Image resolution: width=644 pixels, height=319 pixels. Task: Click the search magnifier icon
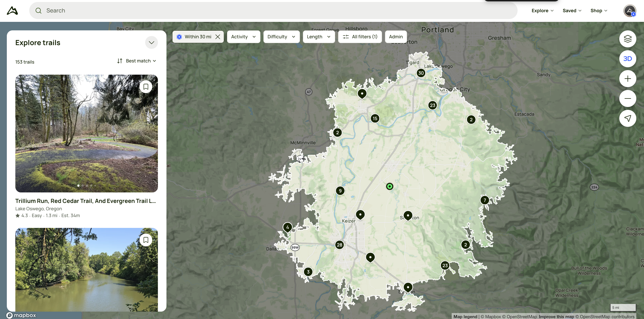pyautogui.click(x=38, y=11)
